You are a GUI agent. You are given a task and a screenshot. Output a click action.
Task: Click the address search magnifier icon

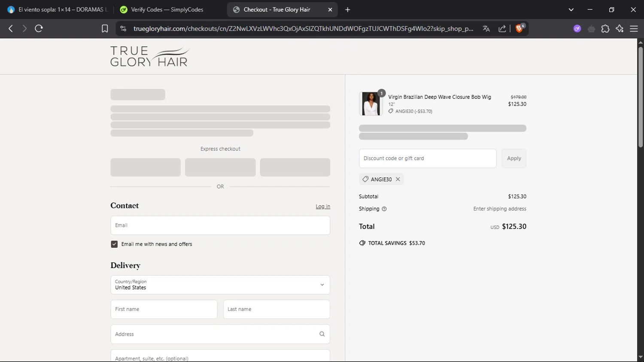point(322,334)
